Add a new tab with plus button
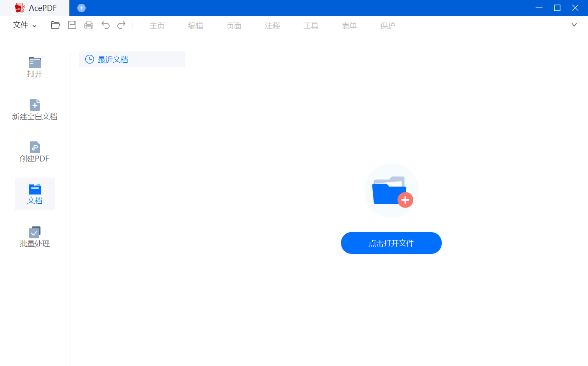The width and height of the screenshot is (588, 366). coord(81,8)
